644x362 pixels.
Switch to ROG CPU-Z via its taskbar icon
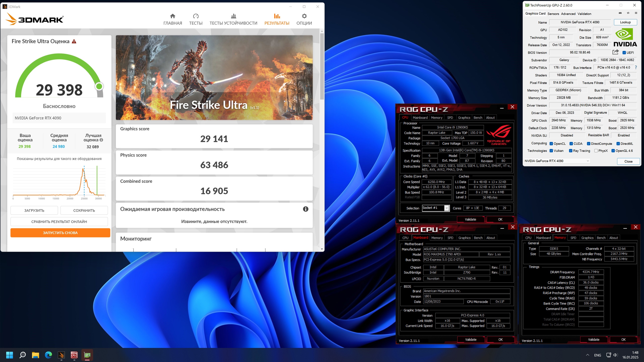pos(74,355)
